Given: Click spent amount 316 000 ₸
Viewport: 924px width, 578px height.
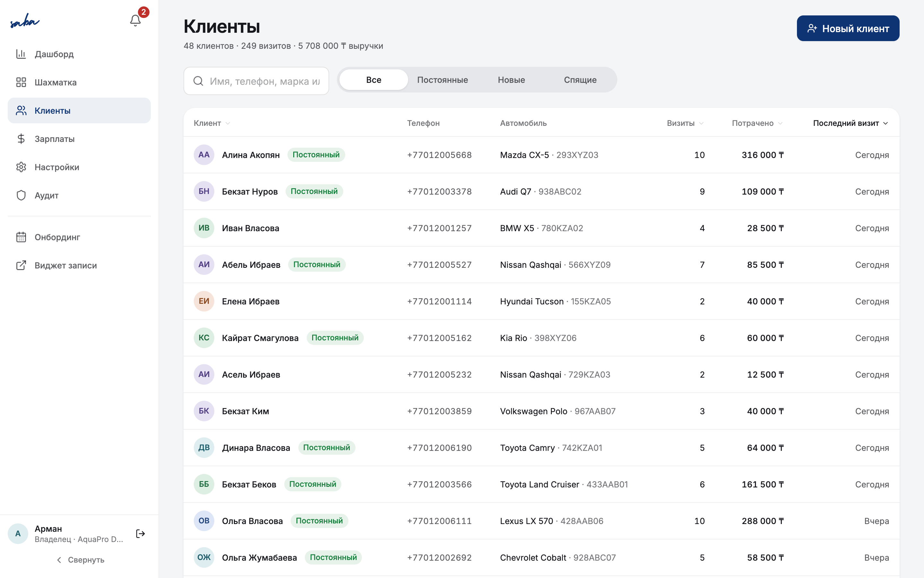Looking at the screenshot, I should coord(763,155).
